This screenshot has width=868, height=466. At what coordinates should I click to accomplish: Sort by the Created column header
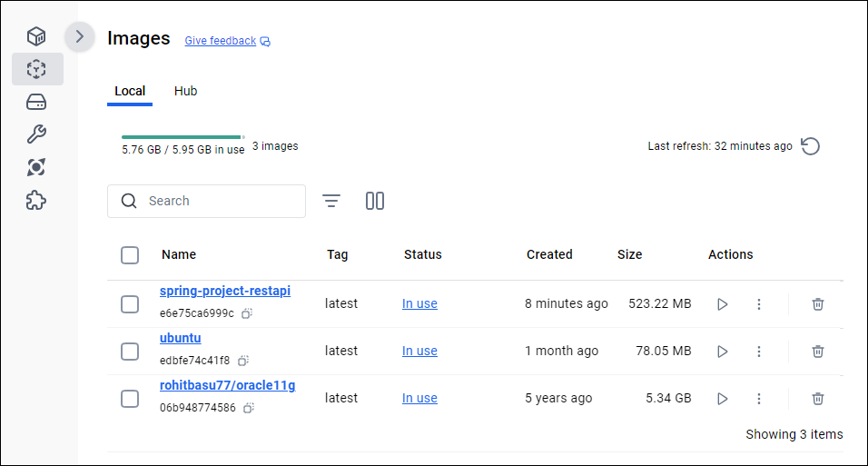[x=549, y=254]
